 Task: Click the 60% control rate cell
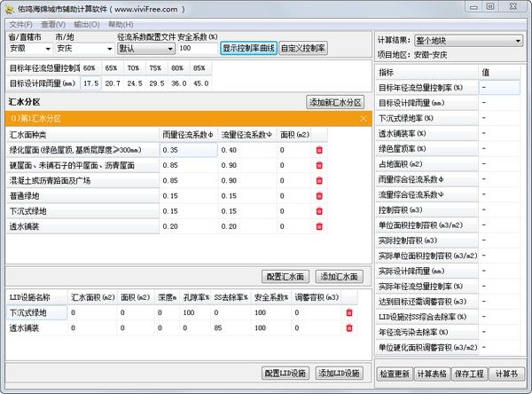point(91,68)
